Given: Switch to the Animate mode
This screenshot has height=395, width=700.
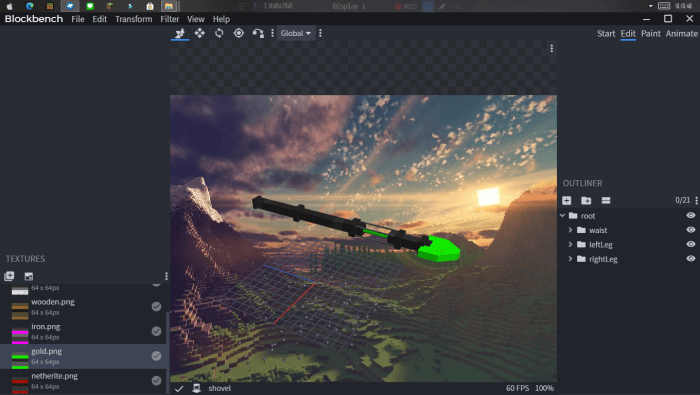Looking at the screenshot, I should click(681, 33).
